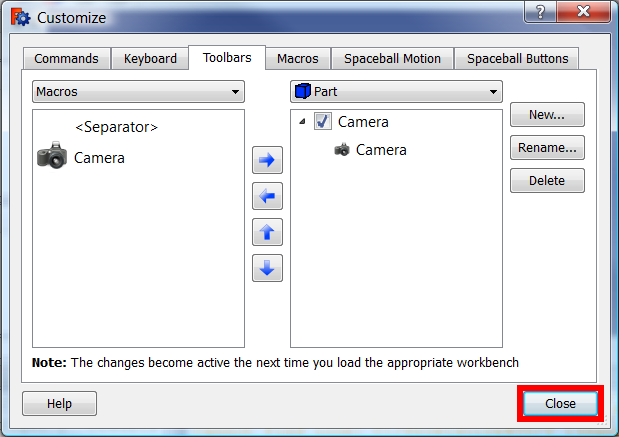The width and height of the screenshot is (619, 437).
Task: Click the blue left arrow to remove command
Action: pyautogui.click(x=267, y=196)
